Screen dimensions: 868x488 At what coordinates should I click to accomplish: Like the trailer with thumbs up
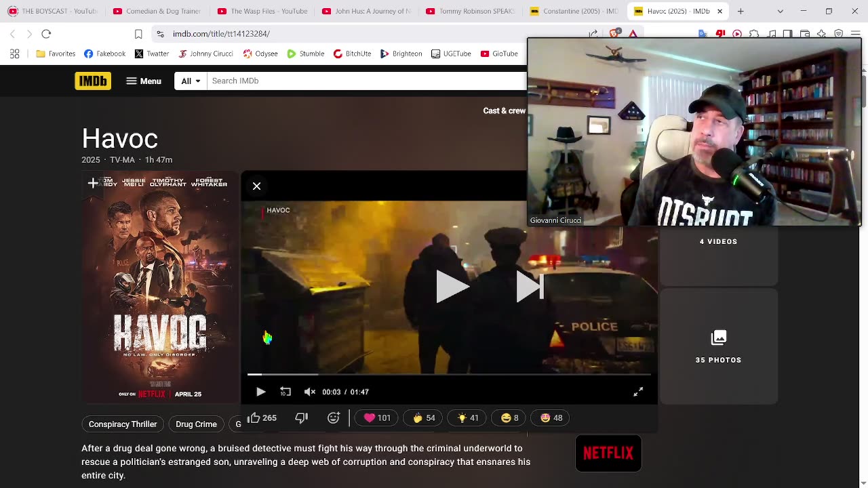[262, 418]
